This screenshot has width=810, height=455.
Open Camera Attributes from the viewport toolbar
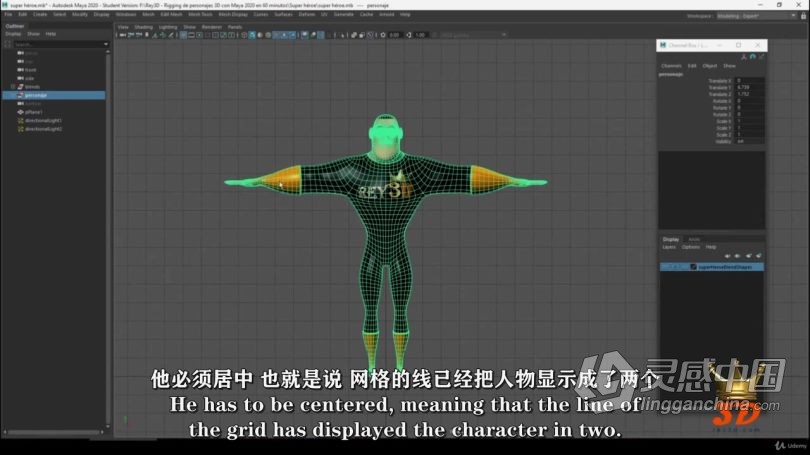tap(138, 35)
